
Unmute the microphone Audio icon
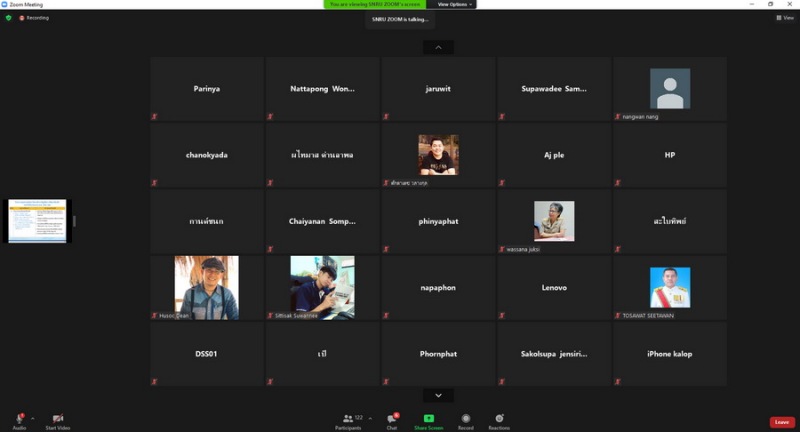tap(19, 418)
